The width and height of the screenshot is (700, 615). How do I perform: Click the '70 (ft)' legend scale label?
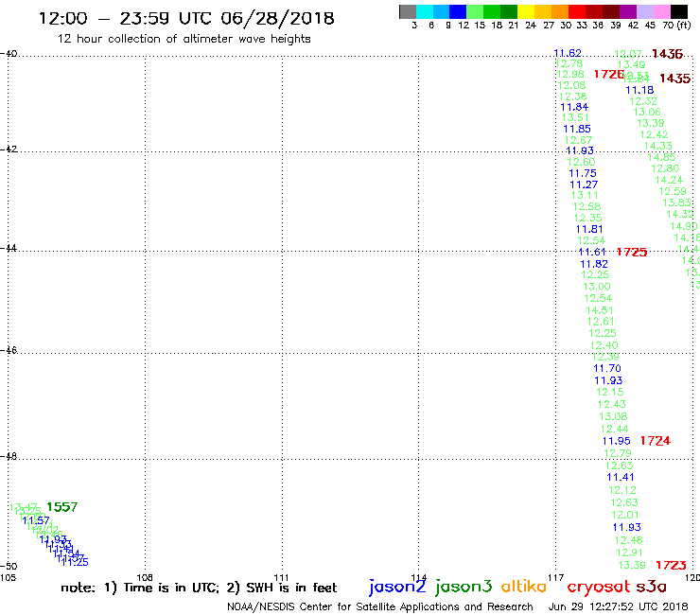click(x=676, y=26)
